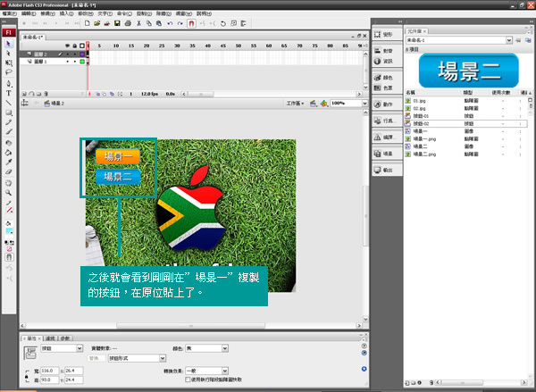The width and height of the screenshot is (536, 392).
Task: Click the Edit Scene clapper icon
Action: coord(313,103)
